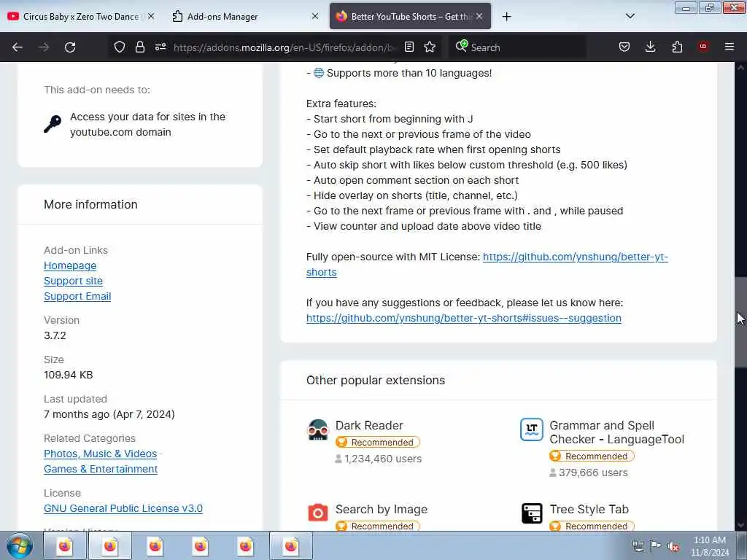Image resolution: width=747 pixels, height=560 pixels.
Task: Click the Search by Image camera icon
Action: (318, 513)
